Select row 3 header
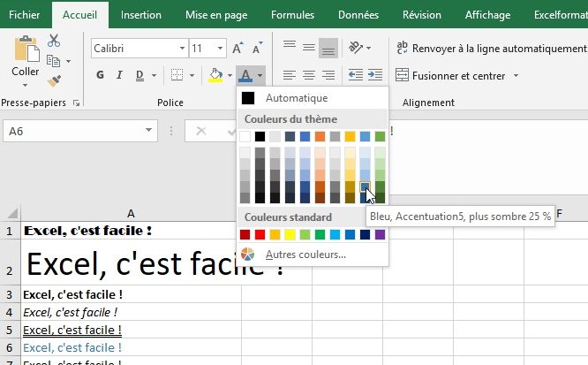Image resolution: width=588 pixels, height=365 pixels. [10, 294]
